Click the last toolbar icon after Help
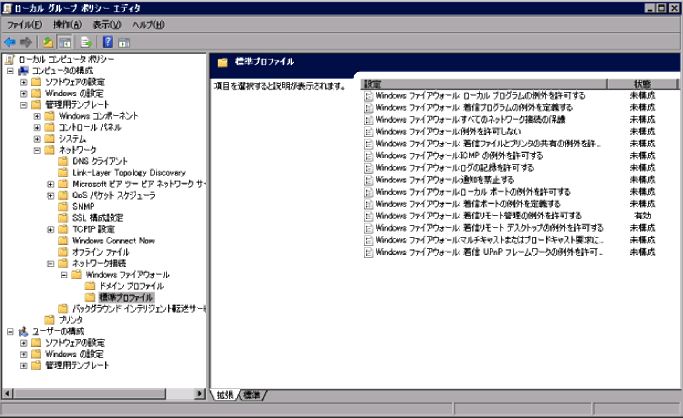 [124, 42]
